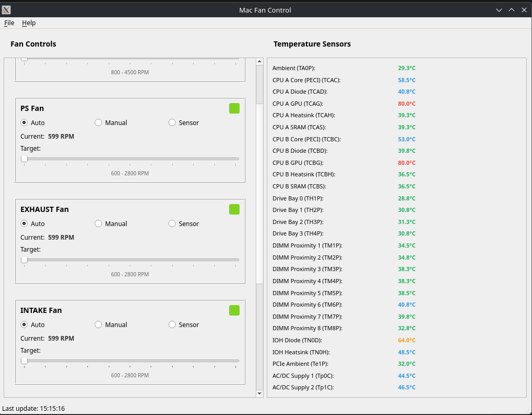The image size is (532, 415).
Task: Click the EXHAUST Fan heading
Action: (44, 209)
